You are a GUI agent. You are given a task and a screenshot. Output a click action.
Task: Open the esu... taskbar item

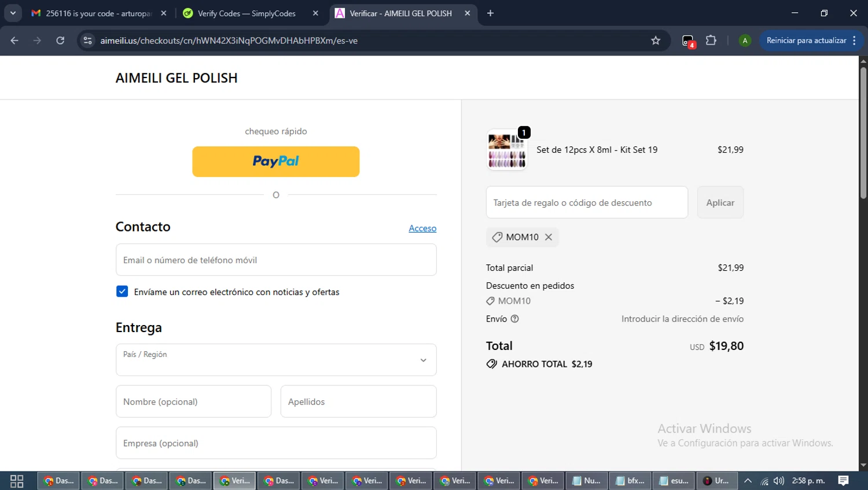(674, 481)
